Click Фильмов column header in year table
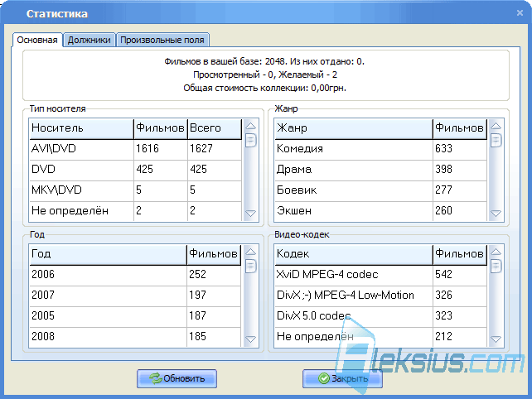Screen dimensions: 532x399 214,254
